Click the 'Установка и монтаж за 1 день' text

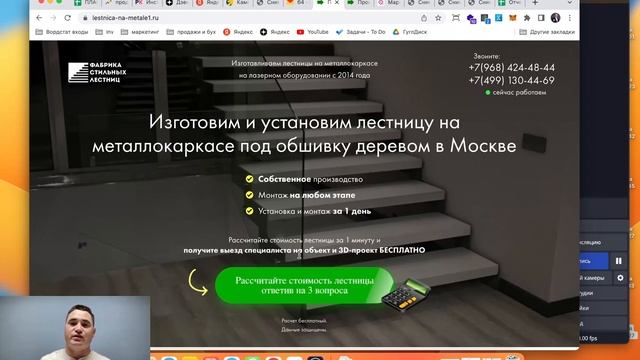tap(314, 211)
